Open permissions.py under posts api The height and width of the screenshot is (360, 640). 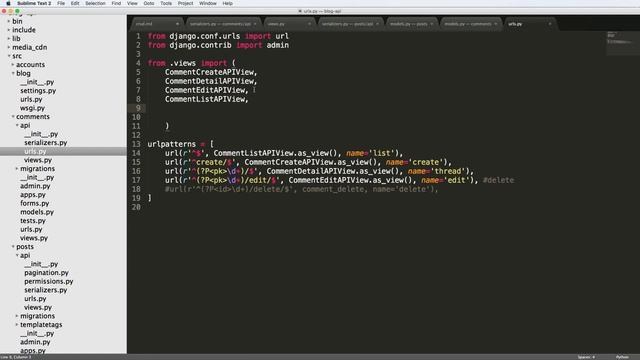pyautogui.click(x=49, y=281)
